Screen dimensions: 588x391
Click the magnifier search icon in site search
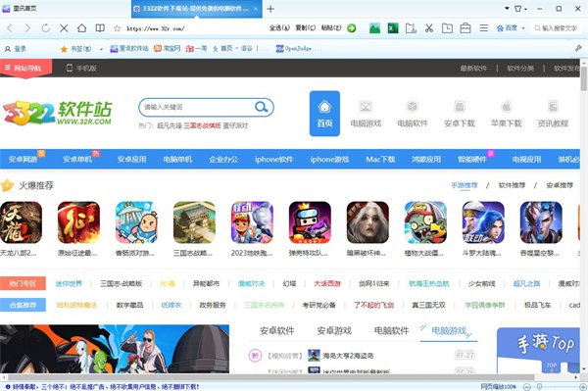tap(261, 107)
